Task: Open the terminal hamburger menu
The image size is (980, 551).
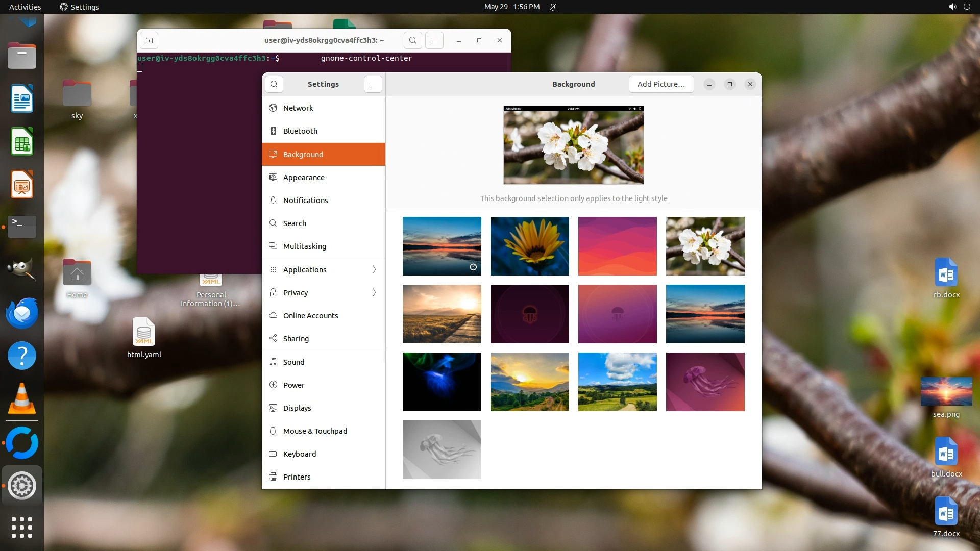Action: pos(434,40)
